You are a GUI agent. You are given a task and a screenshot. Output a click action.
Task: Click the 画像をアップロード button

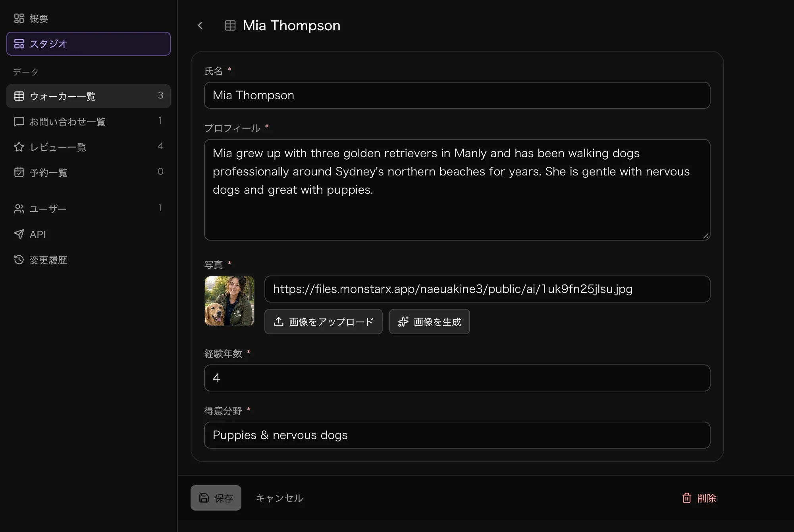coord(324,322)
